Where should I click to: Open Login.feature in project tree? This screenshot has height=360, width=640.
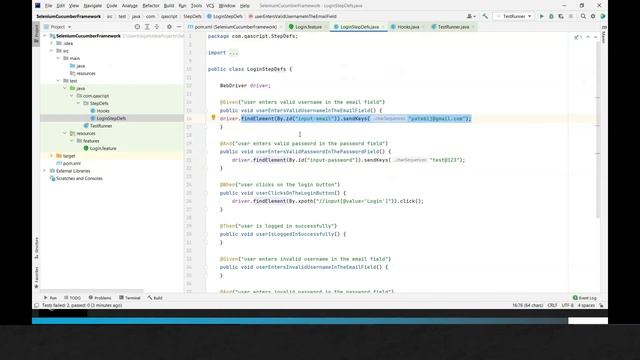point(100,148)
